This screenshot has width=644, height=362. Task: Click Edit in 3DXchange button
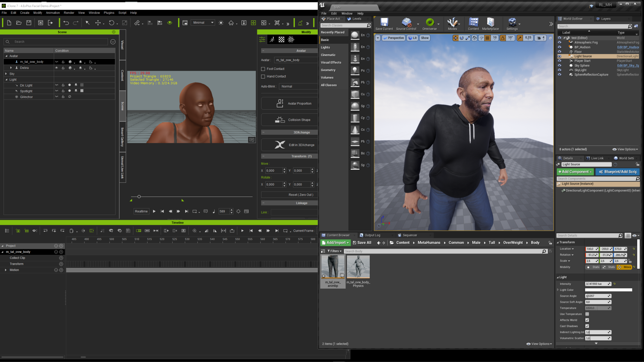[x=289, y=145]
